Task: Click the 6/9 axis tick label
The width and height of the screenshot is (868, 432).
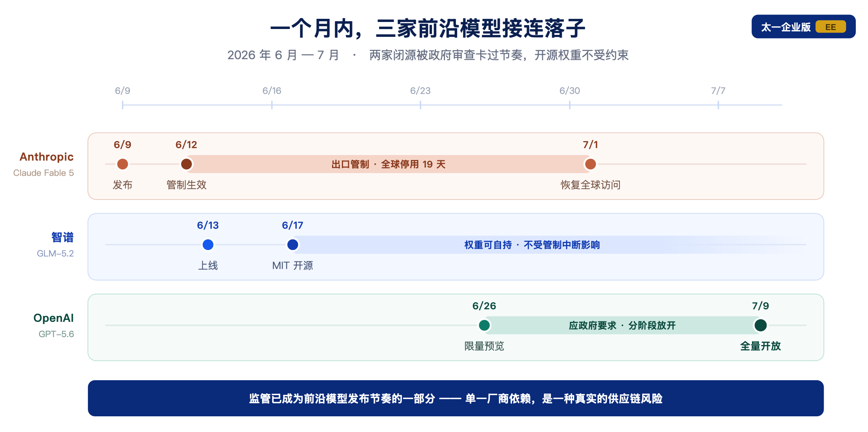Action: click(x=122, y=91)
